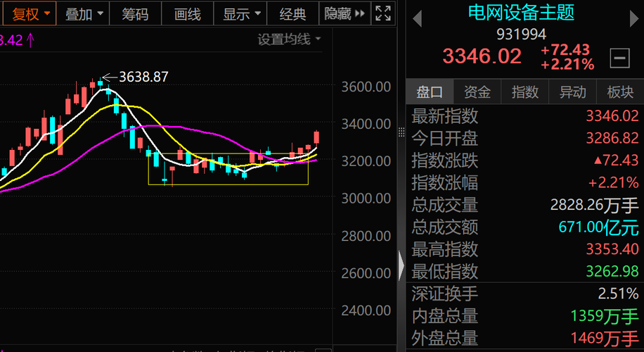Click the 筹码 toolbar button
Image resolution: width=644 pixels, height=352 pixels.
(135, 14)
